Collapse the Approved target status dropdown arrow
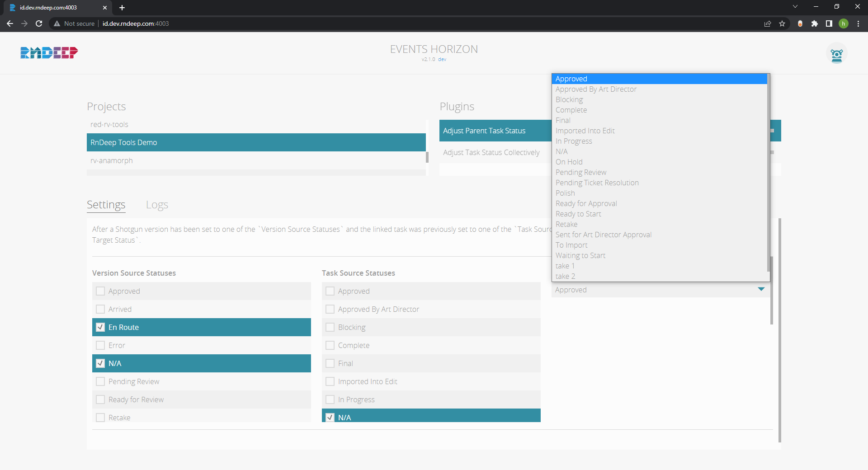 tap(761, 289)
